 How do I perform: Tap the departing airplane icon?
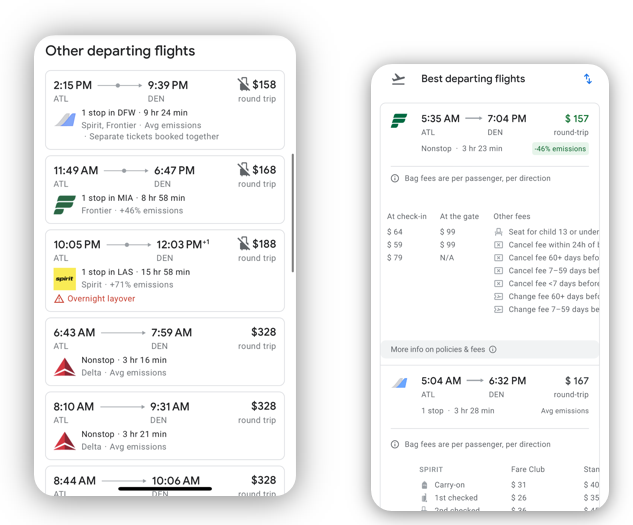(398, 79)
